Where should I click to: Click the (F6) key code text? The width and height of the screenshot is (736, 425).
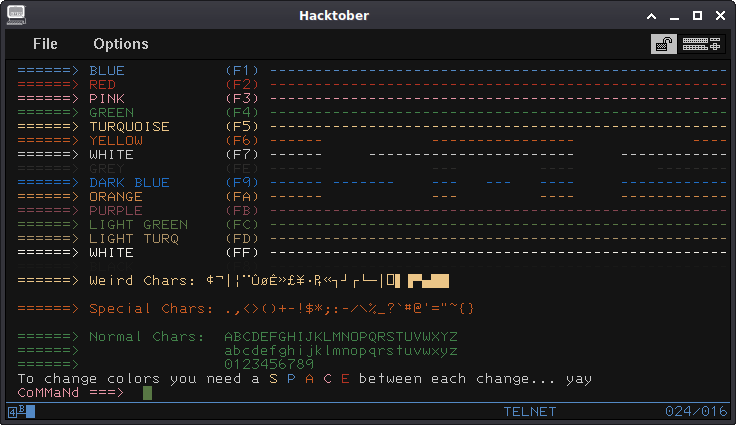tap(242, 141)
